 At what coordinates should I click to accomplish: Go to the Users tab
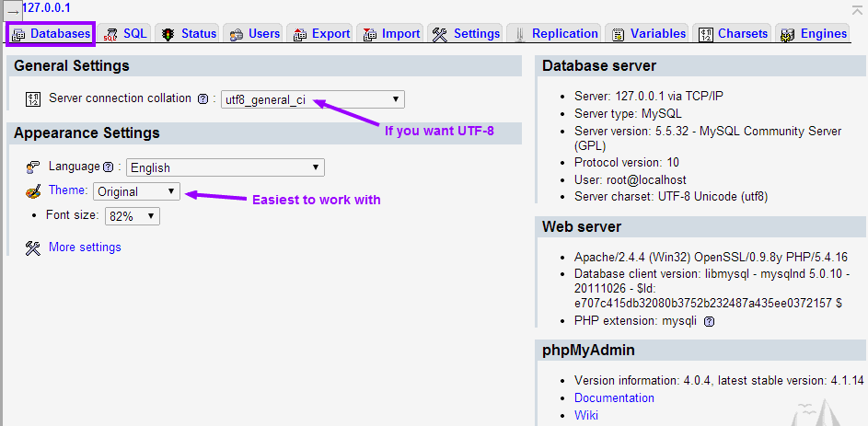(255, 34)
